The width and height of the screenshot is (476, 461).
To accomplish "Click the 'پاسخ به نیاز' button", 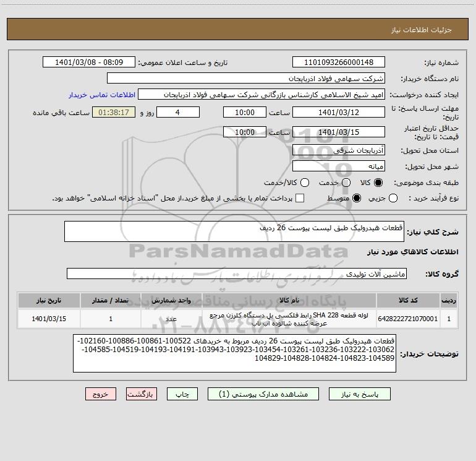I will 359,394.
